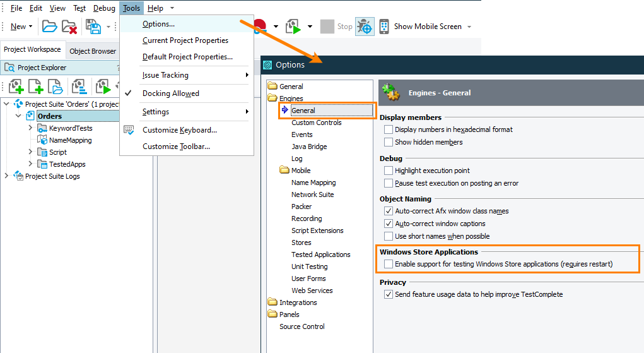Expand the KeywordTests tree node
This screenshot has height=353, width=644.
click(30, 128)
